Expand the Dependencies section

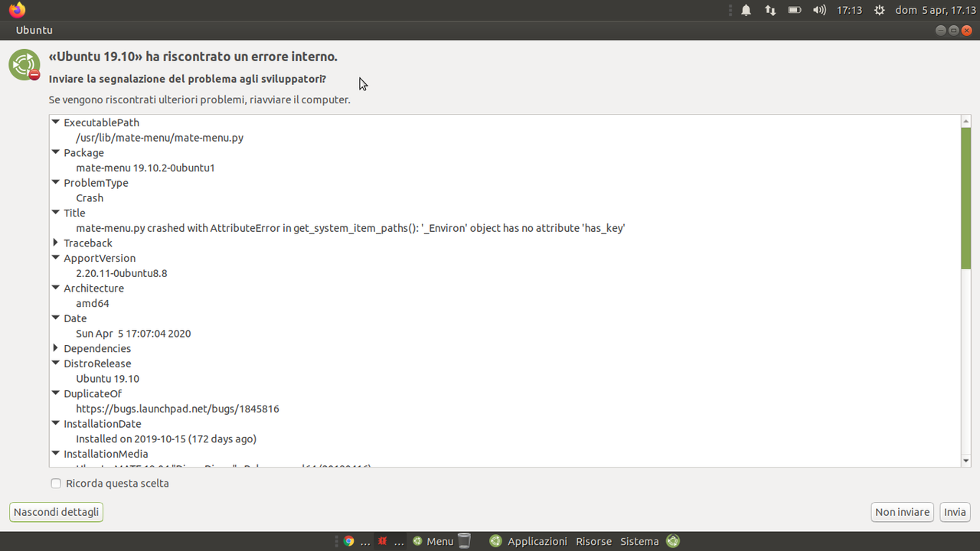[x=56, y=348]
